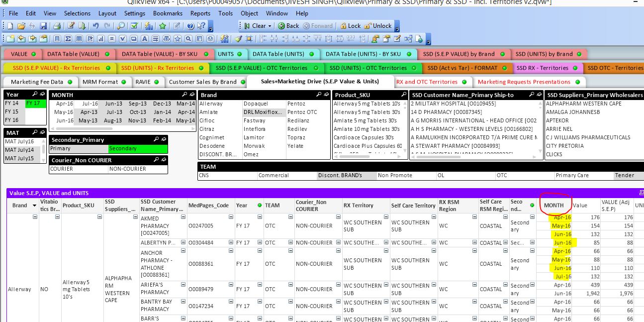Select the Save document icon
The width and height of the screenshot is (644, 322).
44,26
